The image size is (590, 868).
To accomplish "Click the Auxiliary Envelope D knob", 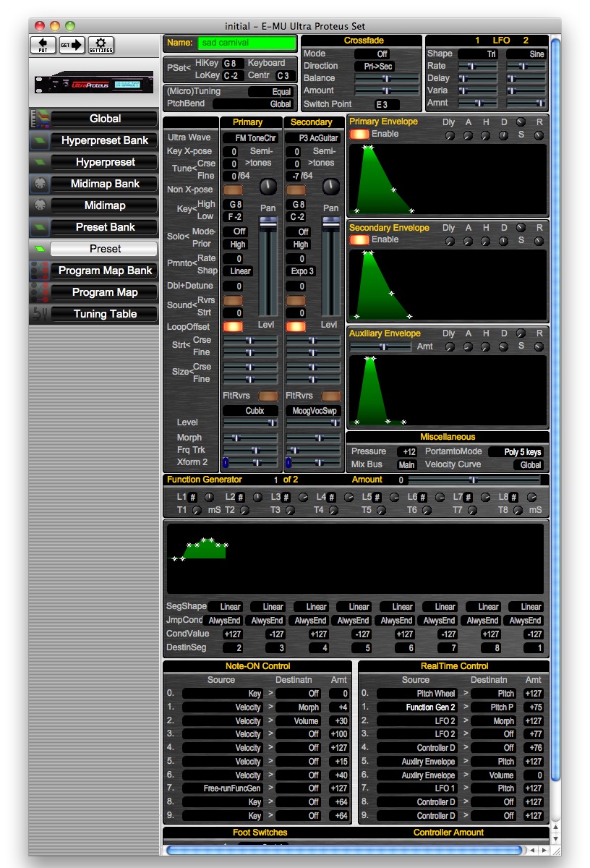I will tap(503, 347).
